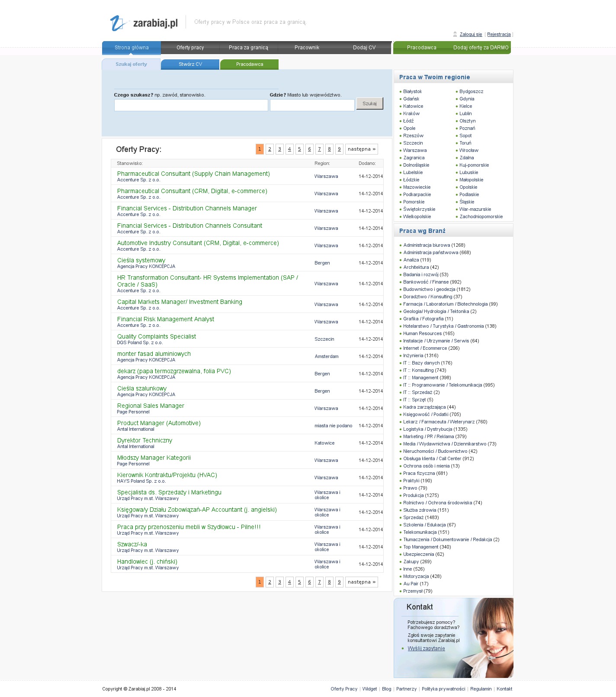
Task: Open Capital Markets Manager/ Investment Banking offer
Action: [x=180, y=302]
